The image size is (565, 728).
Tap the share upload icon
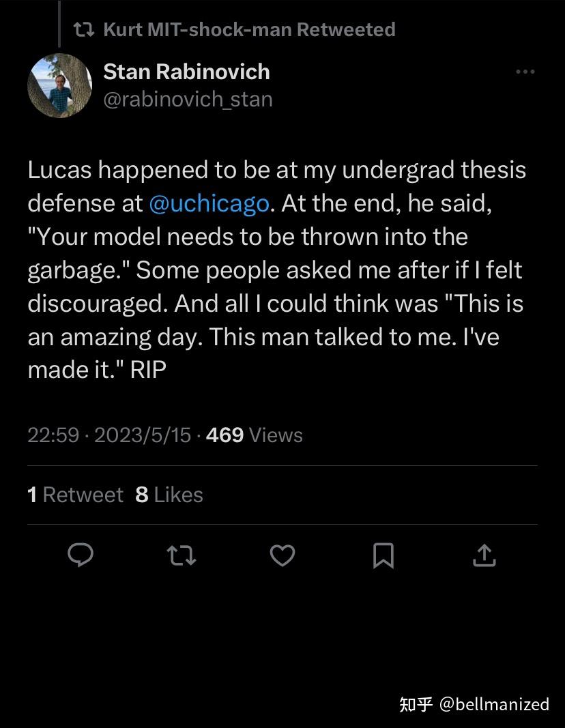pyautogui.click(x=484, y=555)
